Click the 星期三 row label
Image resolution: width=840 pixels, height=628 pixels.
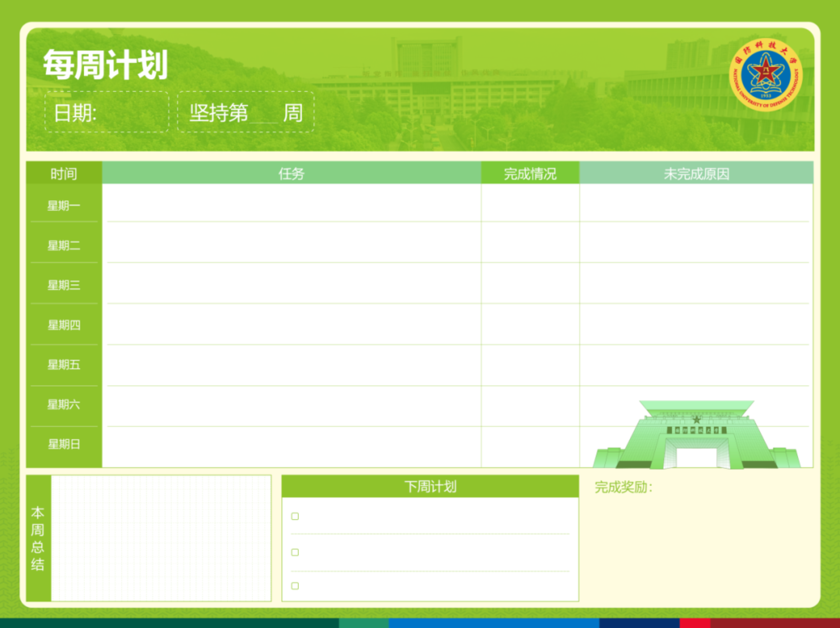click(64, 285)
